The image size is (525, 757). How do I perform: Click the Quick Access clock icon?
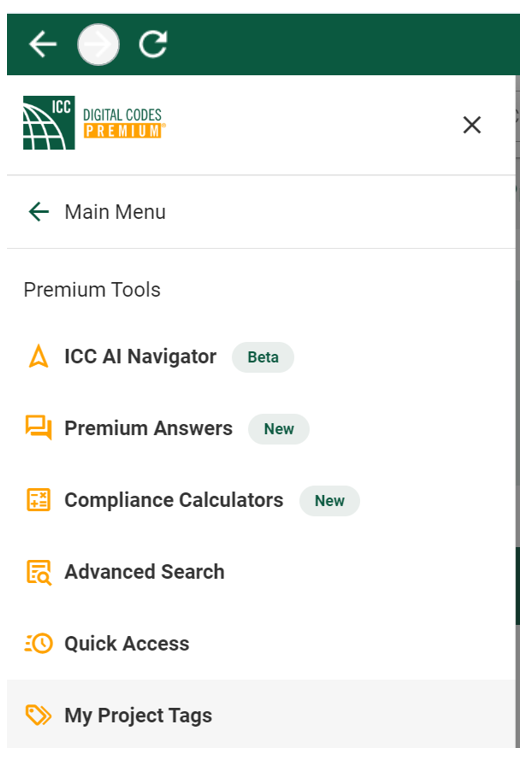(39, 643)
